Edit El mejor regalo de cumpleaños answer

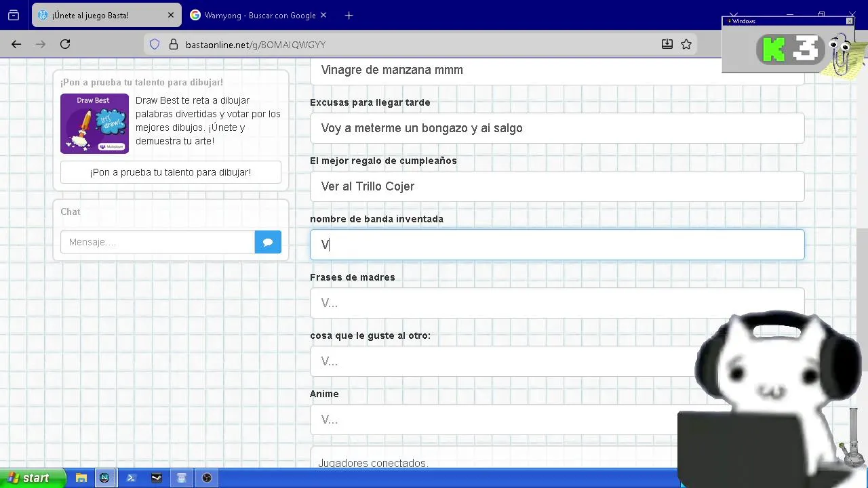(x=557, y=186)
